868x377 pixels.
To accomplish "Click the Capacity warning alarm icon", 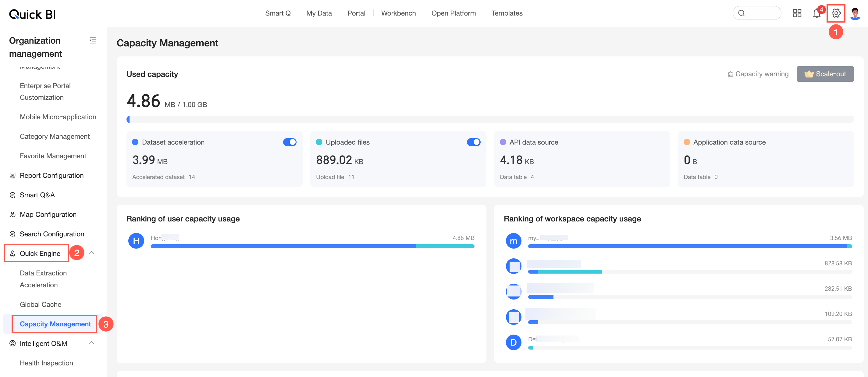I will click(x=730, y=74).
